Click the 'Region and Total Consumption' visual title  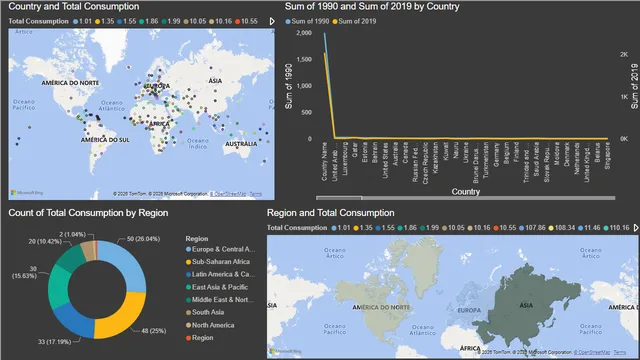tap(331, 213)
